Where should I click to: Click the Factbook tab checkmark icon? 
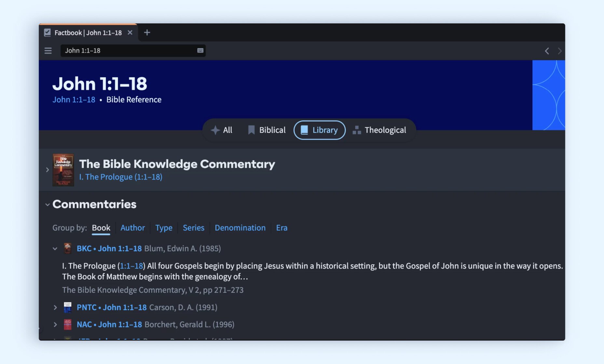48,32
